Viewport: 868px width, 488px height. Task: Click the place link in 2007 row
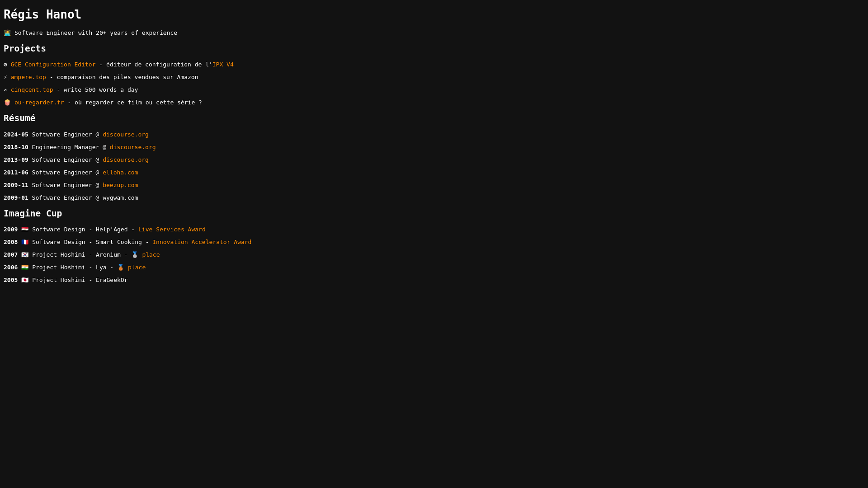tap(151, 255)
